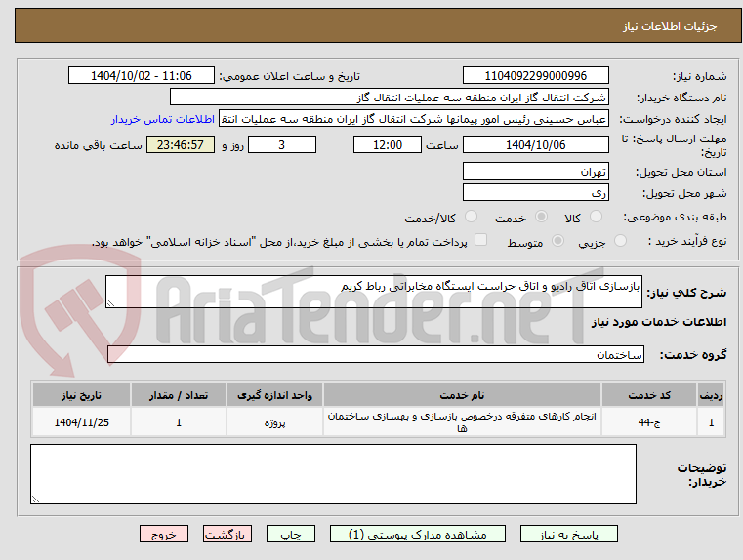This screenshot has width=743, height=560.
Task: Click the نوع فرآیند خرید label
Action: 687,241
